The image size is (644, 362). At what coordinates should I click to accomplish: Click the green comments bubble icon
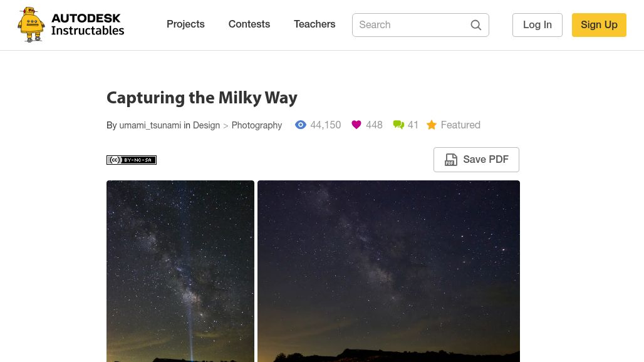click(398, 125)
